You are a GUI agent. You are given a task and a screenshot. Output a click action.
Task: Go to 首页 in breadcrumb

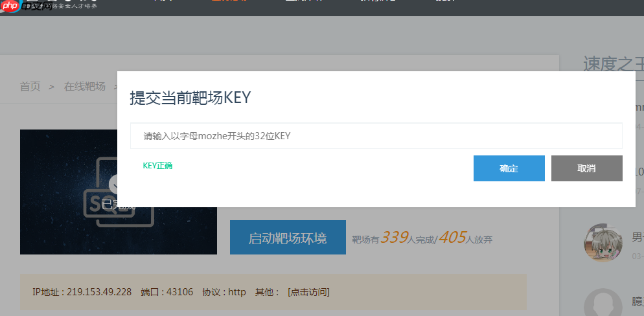click(30, 87)
